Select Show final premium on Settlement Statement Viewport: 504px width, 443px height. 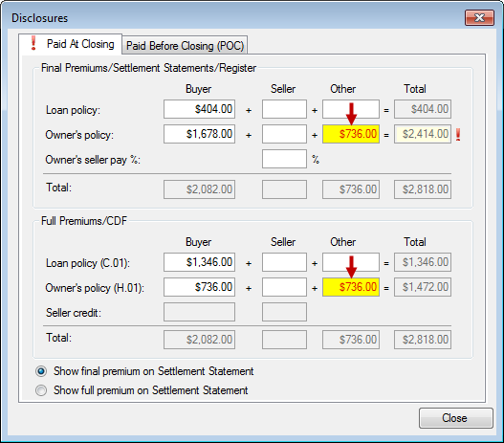41,371
